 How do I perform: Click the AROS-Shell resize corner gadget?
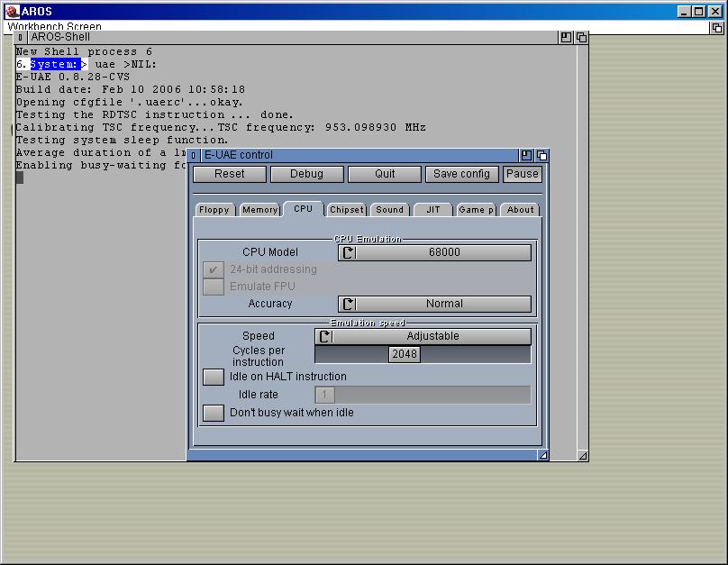(583, 456)
